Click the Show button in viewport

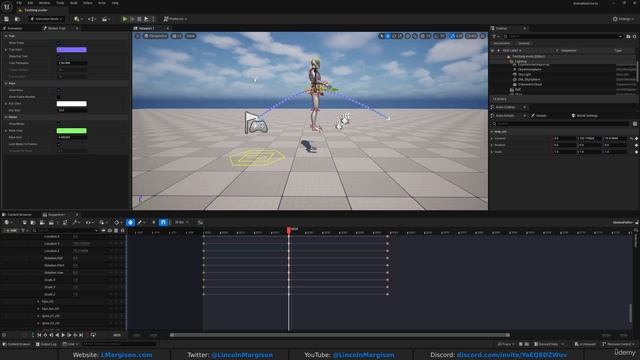(x=191, y=36)
